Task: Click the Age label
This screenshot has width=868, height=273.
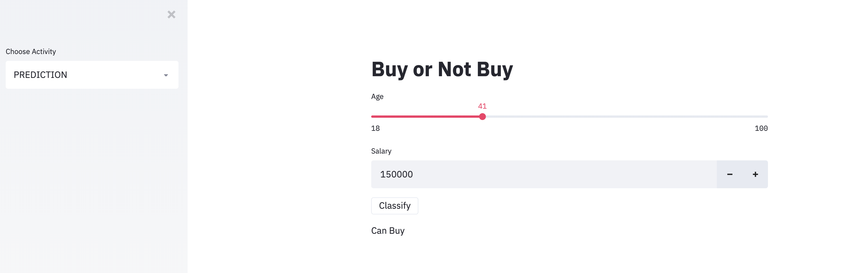Action: 377,97
